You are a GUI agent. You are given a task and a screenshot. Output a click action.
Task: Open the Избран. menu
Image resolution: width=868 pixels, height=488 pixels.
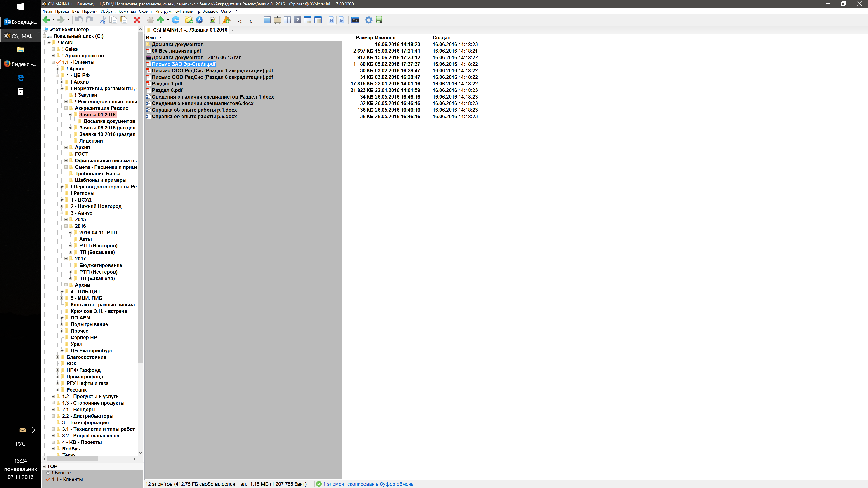108,11
